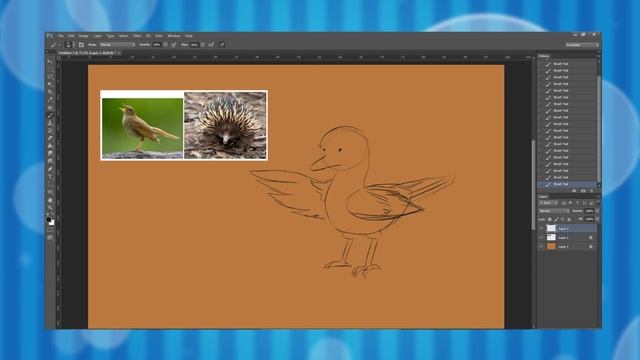640x360 pixels.
Task: Toggle the Brush panel from options bar
Action: coord(81,44)
